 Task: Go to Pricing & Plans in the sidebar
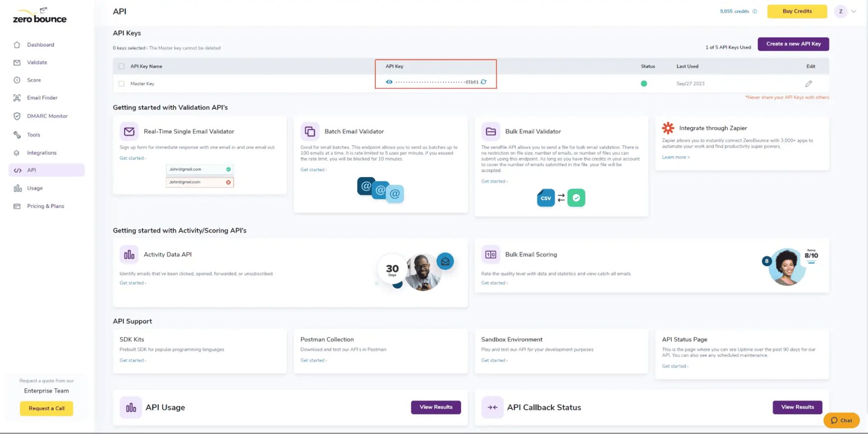coord(17,206)
